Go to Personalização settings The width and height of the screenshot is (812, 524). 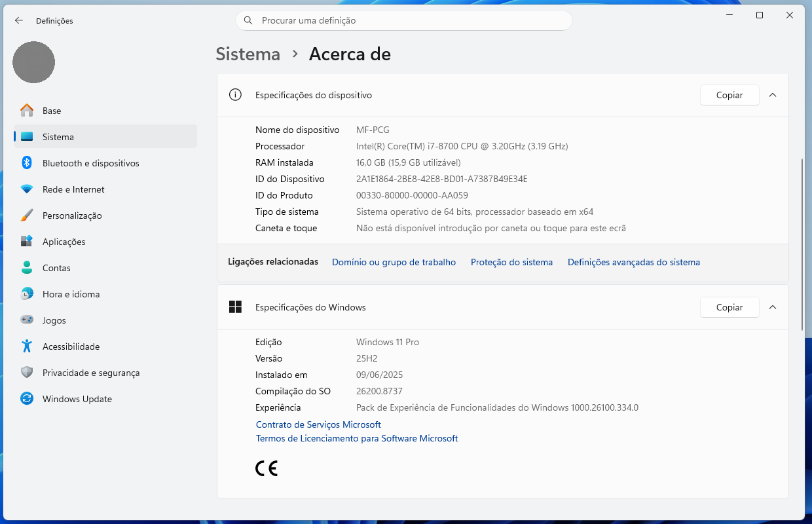(105, 215)
